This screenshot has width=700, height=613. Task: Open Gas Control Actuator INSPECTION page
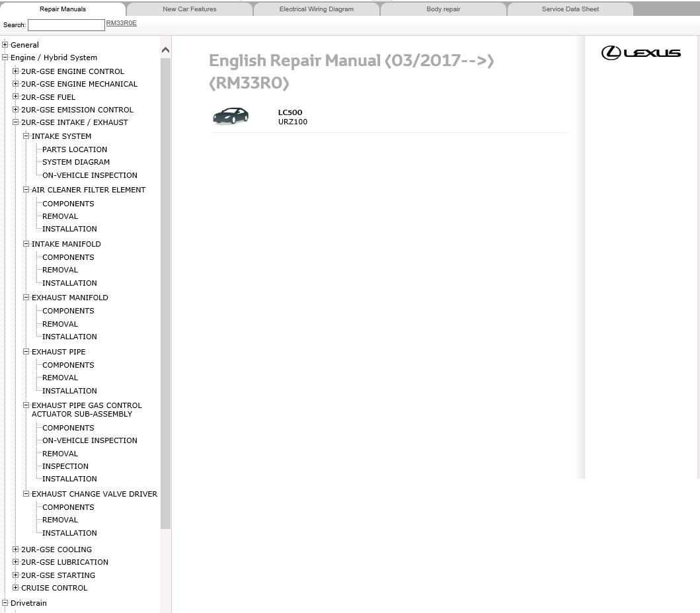(x=65, y=466)
